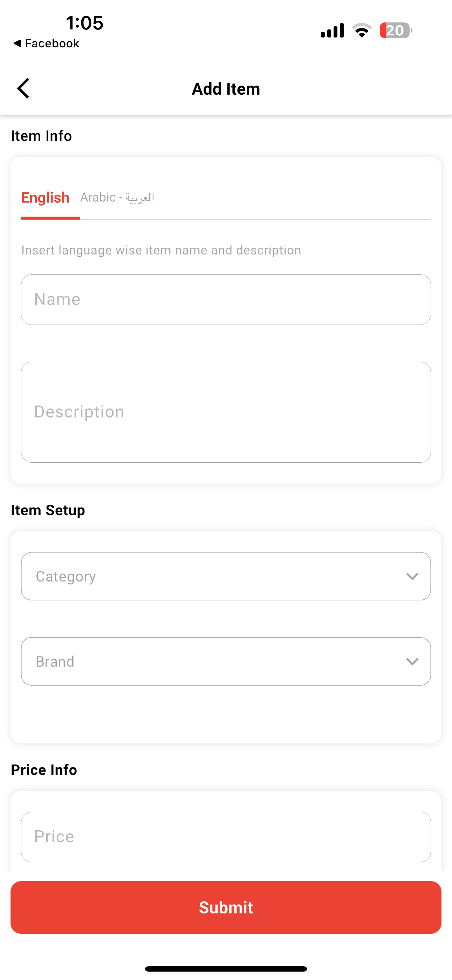Open the Category dropdown

(226, 576)
